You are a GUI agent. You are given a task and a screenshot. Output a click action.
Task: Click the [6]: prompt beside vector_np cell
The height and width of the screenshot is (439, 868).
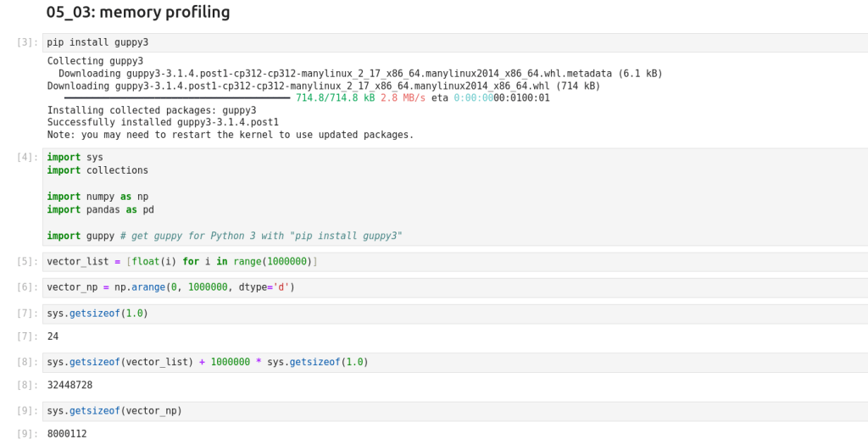(27, 287)
